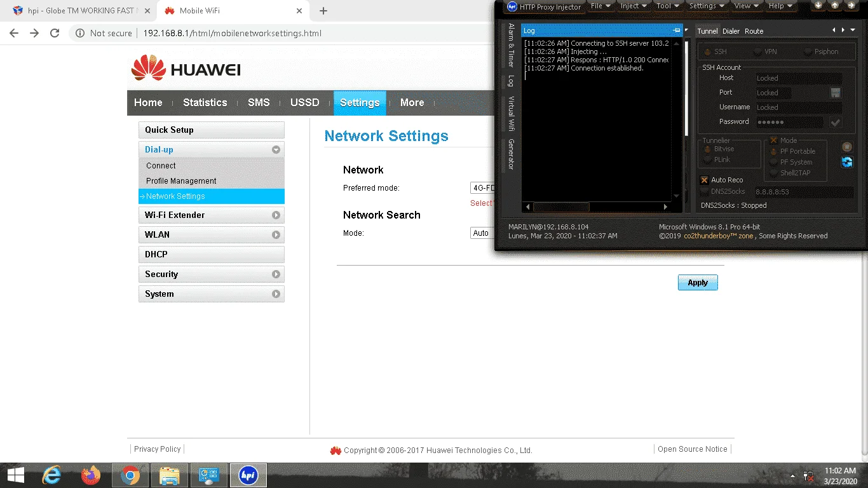The height and width of the screenshot is (488, 868).
Task: Click the Log horizontal scrollbar thumb
Action: click(x=561, y=207)
